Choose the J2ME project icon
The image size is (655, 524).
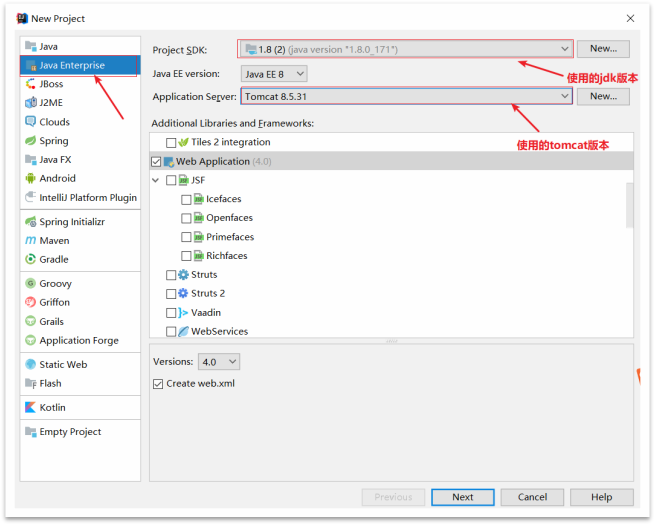pyautogui.click(x=30, y=103)
